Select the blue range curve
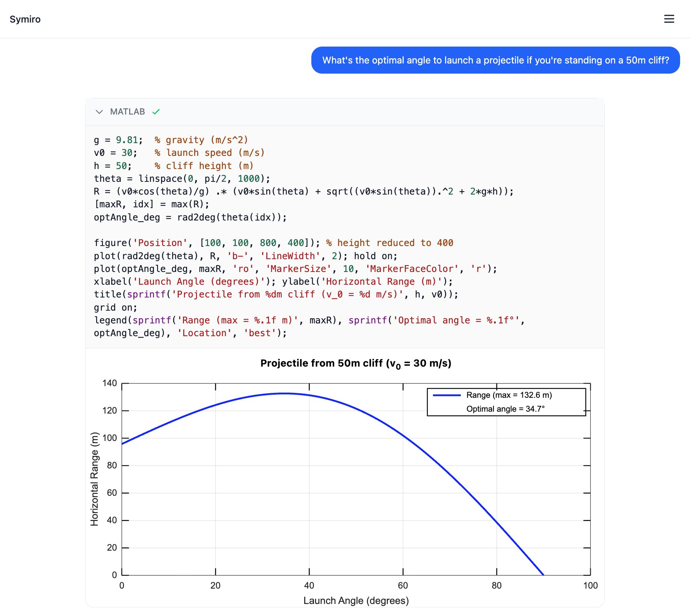This screenshot has height=616, width=691. [x=284, y=393]
